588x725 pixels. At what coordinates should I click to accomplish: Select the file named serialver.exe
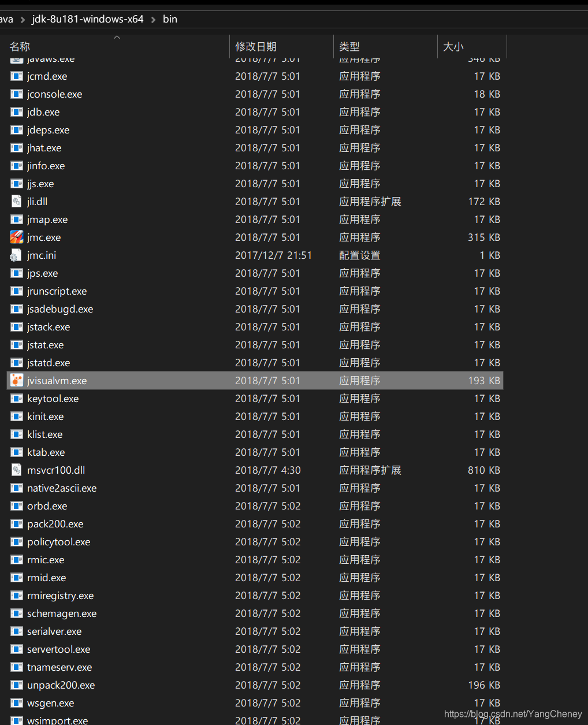pyautogui.click(x=54, y=631)
